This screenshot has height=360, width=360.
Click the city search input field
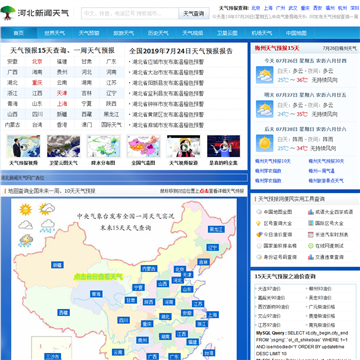(130, 14)
